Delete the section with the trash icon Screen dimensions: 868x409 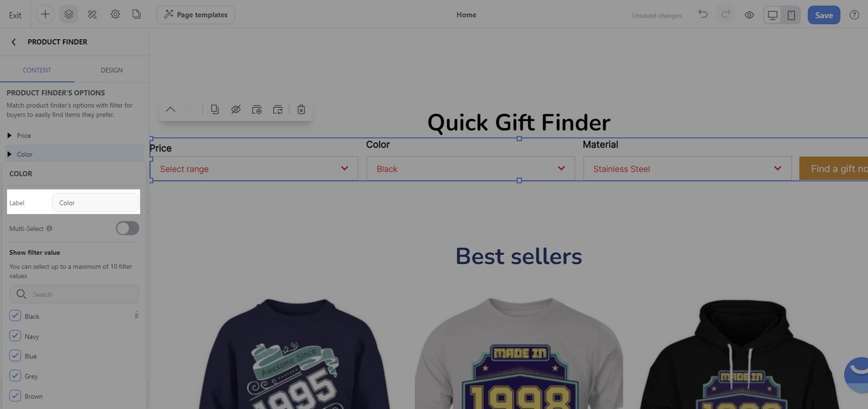[x=301, y=110]
